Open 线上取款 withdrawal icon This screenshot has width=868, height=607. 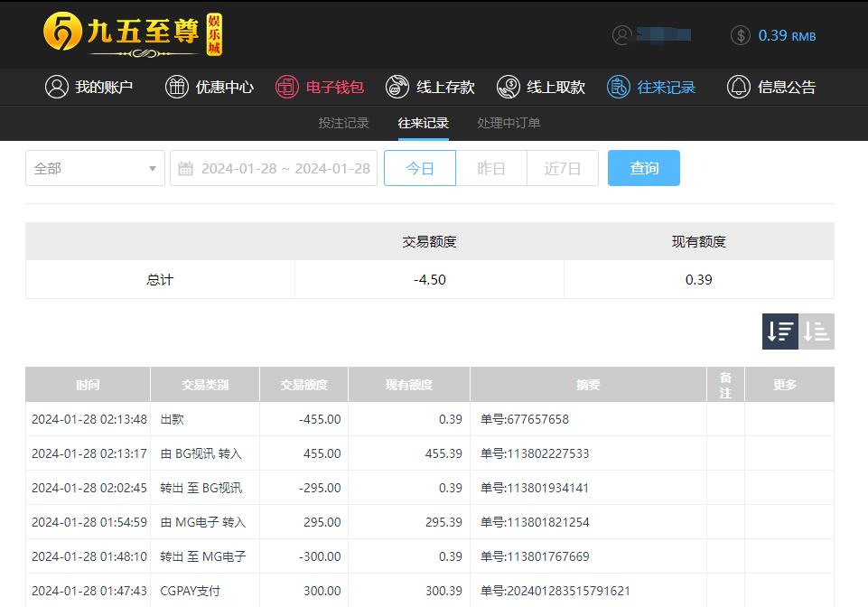click(508, 87)
